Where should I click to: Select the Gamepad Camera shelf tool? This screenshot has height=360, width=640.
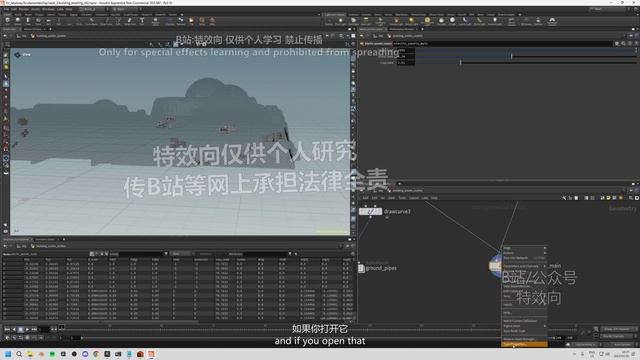tap(552, 21)
